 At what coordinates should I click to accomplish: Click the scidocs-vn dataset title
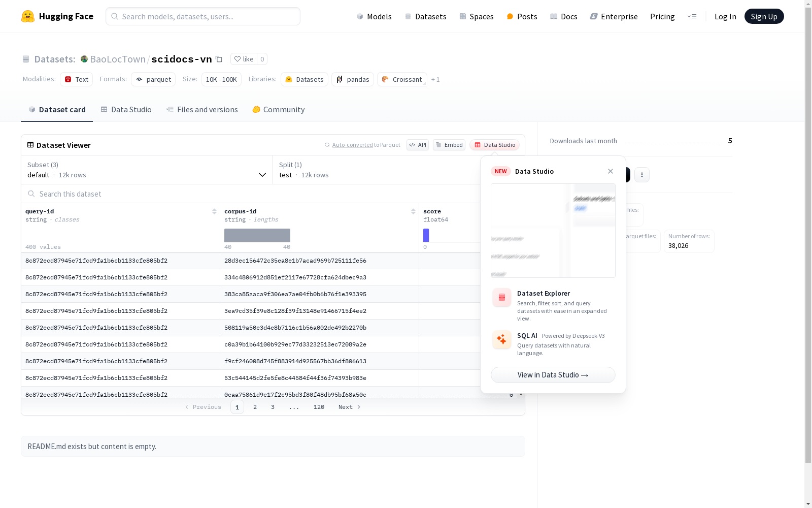[x=182, y=59]
